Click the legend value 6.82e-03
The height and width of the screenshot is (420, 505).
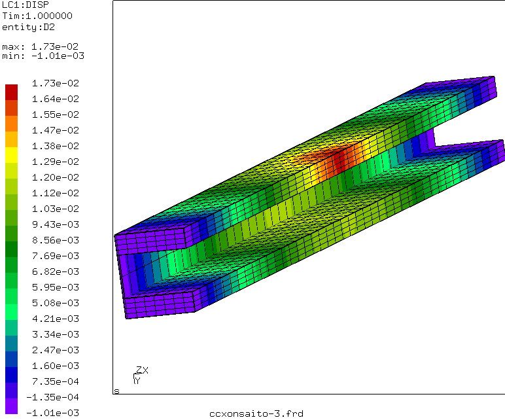pos(56,272)
